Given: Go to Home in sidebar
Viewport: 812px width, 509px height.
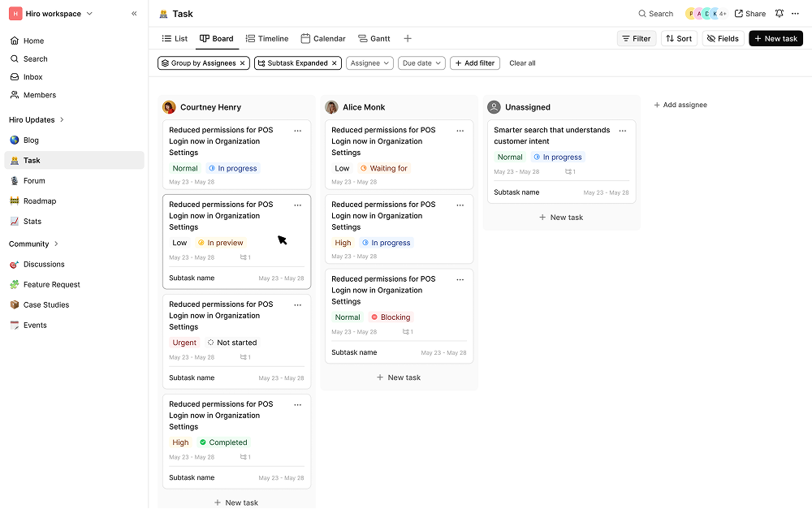Looking at the screenshot, I should [x=33, y=41].
